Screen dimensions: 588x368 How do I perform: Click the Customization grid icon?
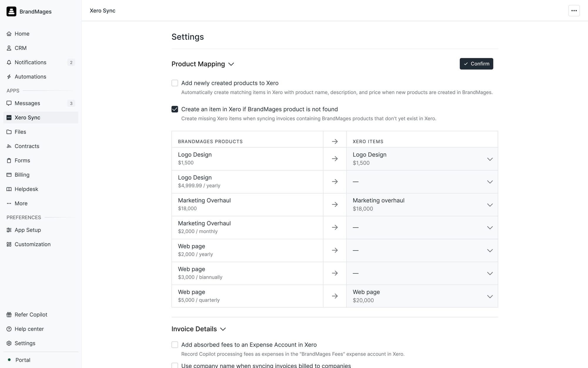pyautogui.click(x=9, y=244)
